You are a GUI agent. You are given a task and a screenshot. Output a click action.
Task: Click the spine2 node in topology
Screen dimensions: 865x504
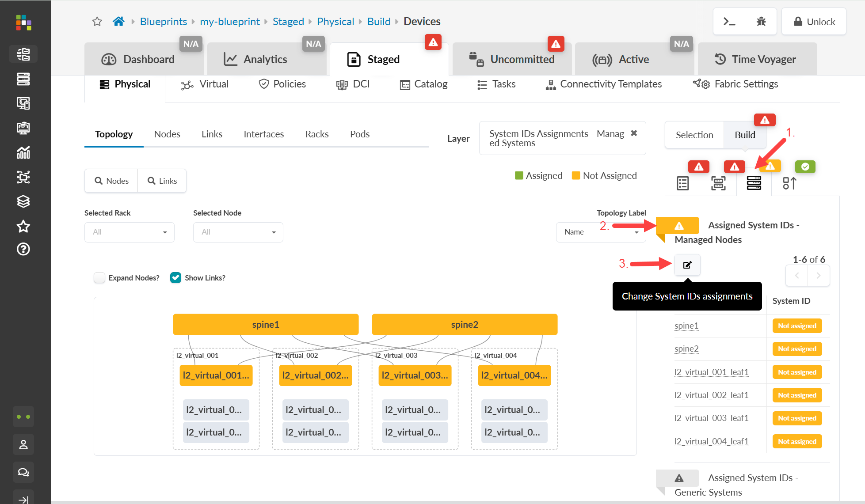tap(465, 325)
